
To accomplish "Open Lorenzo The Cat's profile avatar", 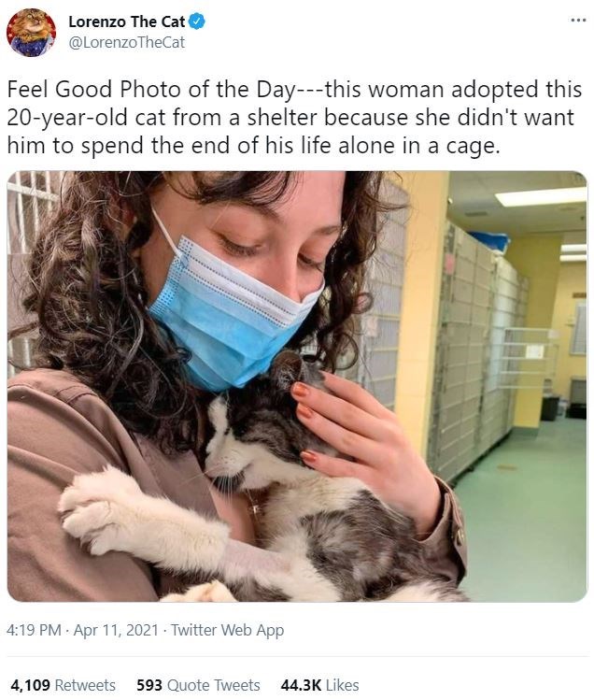I will click(31, 33).
